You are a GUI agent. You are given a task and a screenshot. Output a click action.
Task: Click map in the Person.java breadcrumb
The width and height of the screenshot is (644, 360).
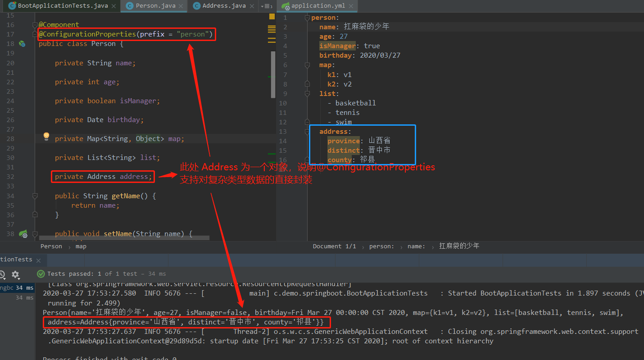(x=81, y=246)
